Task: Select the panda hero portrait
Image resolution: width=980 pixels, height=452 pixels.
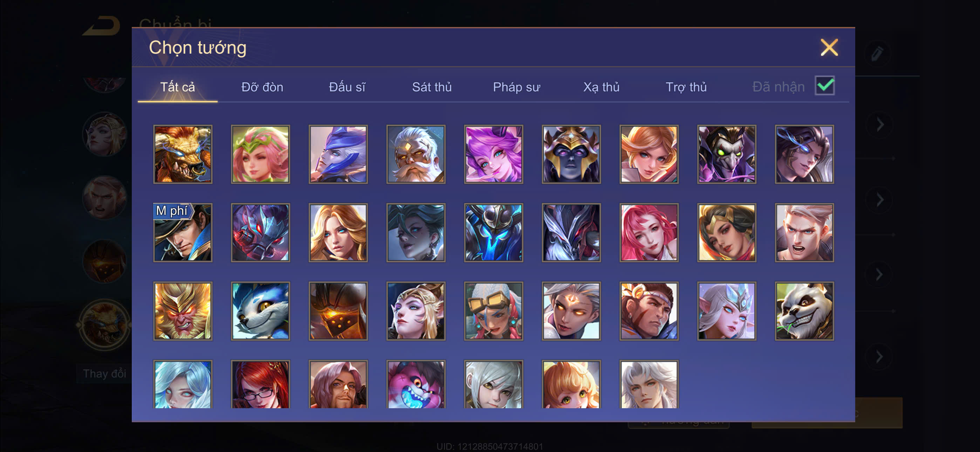Action: pos(804,311)
